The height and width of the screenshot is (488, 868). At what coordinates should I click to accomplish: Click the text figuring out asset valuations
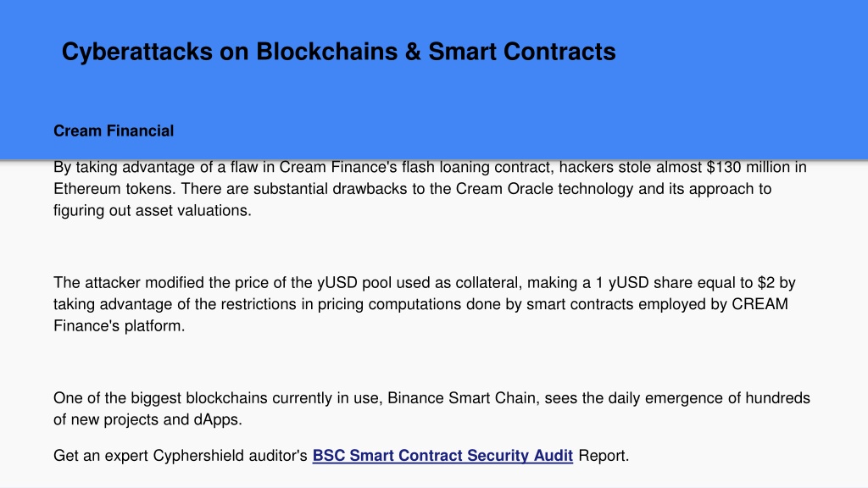coord(153,210)
